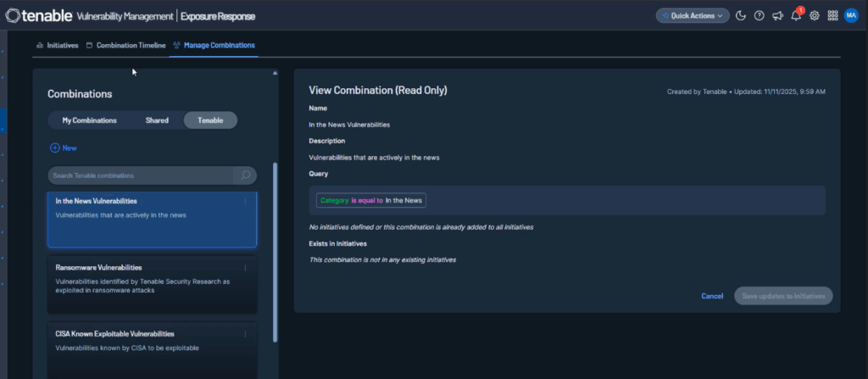Open settings with the gear icon
868x379 pixels.
pos(815,15)
